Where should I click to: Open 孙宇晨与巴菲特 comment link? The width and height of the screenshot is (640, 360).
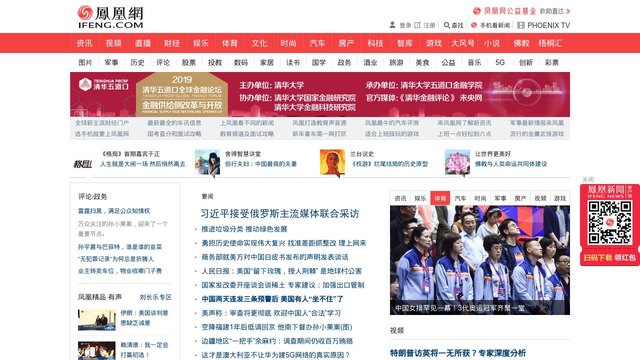coord(120,247)
